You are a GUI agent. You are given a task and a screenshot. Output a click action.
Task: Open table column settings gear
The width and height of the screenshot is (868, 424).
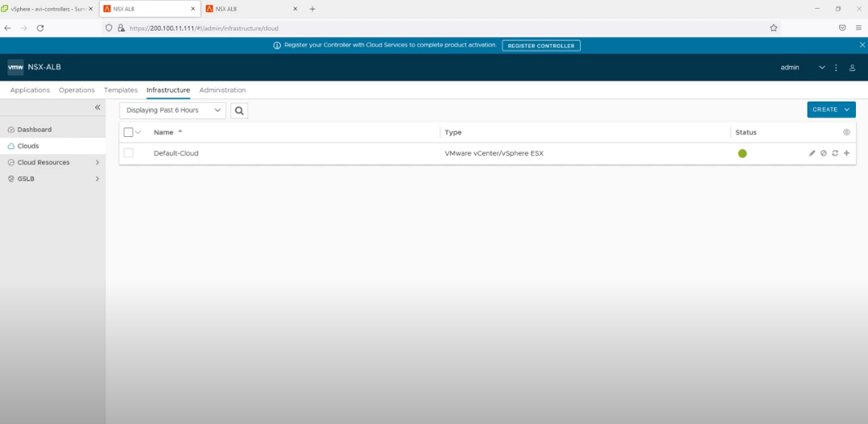[x=846, y=132]
